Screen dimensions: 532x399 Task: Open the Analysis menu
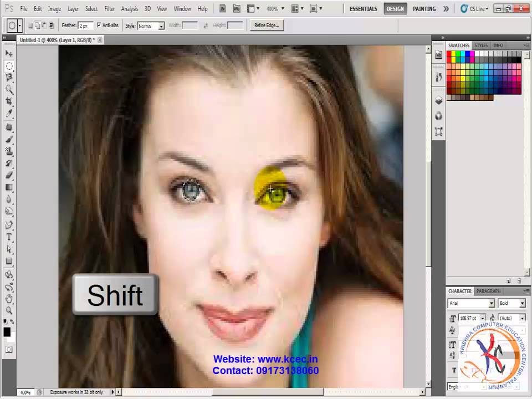point(129,9)
